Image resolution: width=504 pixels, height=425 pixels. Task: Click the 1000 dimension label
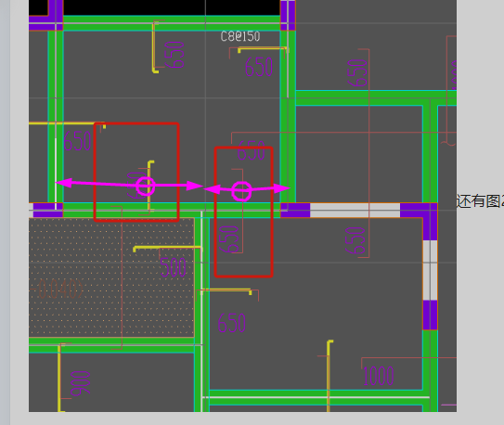[379, 376]
